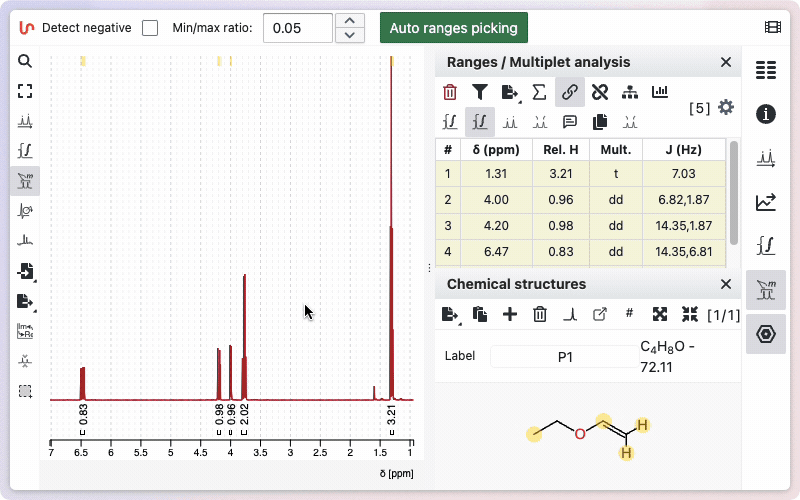Select the full-screen zoom out tool

pos(25,91)
